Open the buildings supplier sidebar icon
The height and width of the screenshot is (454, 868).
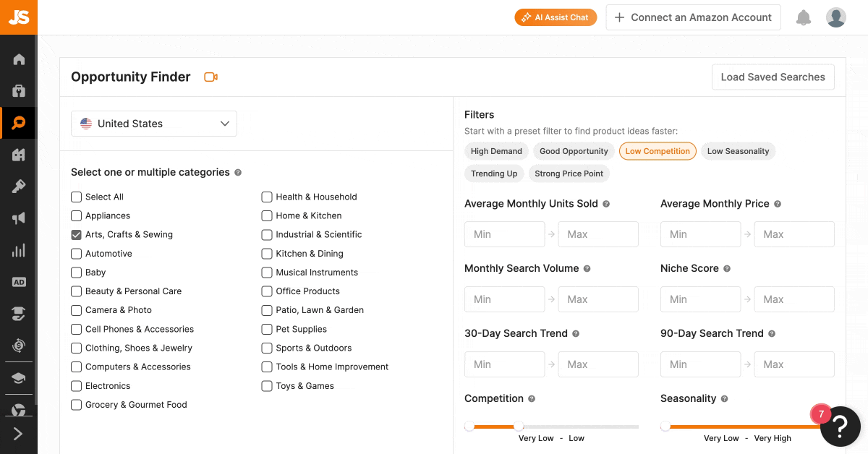(19, 155)
